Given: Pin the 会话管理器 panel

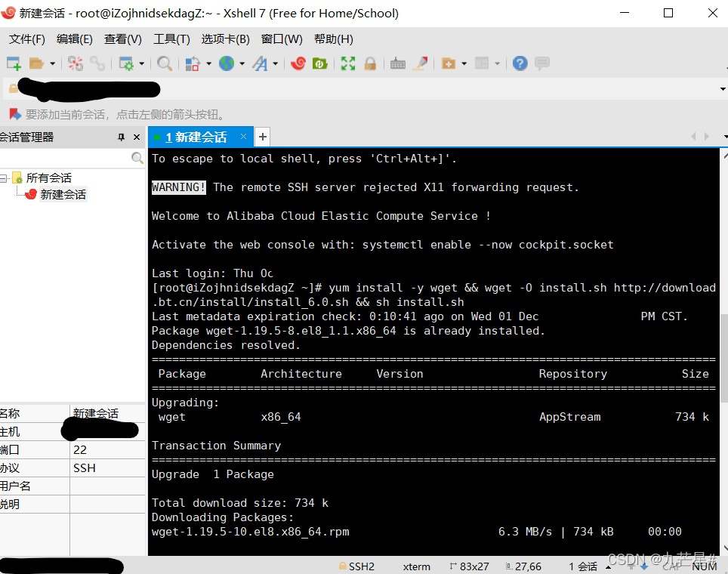Looking at the screenshot, I should tap(121, 137).
